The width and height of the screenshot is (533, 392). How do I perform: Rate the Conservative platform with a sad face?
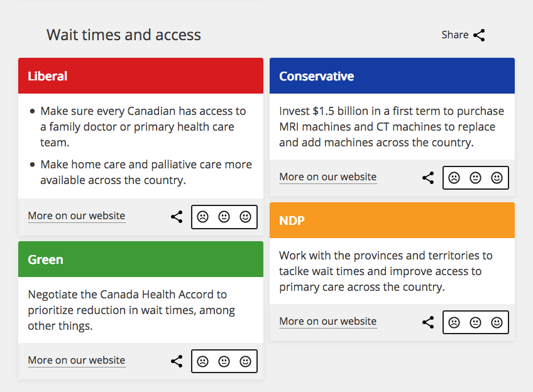click(x=454, y=178)
